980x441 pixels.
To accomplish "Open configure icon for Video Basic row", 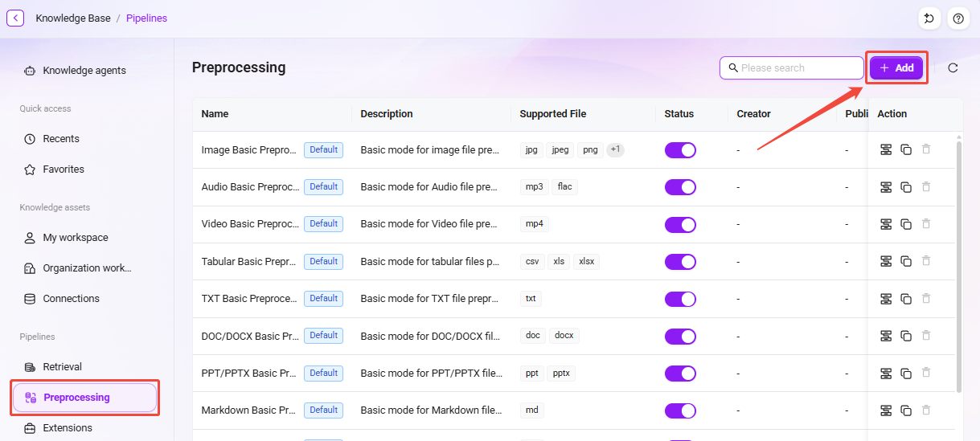I will 886,224.
